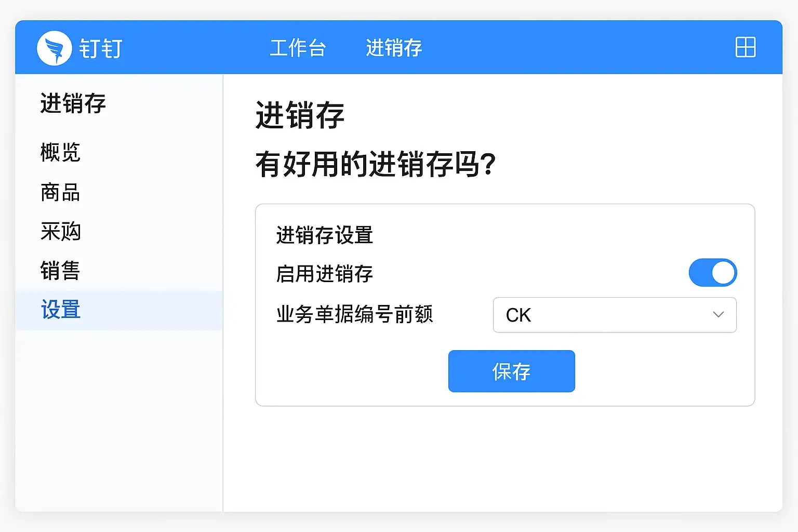This screenshot has height=532, width=798.
Task: Go to 商品 in the sidebar
Action: [x=60, y=192]
